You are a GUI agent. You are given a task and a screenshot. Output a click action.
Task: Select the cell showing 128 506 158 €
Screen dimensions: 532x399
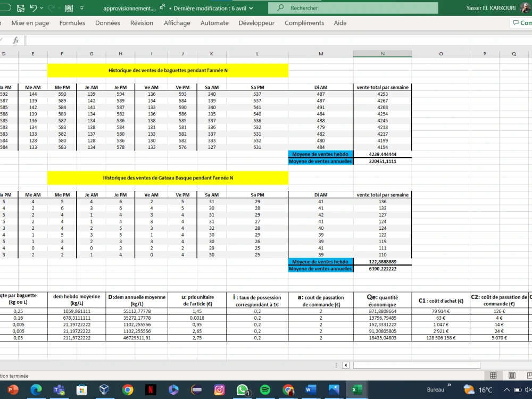[x=440, y=338]
